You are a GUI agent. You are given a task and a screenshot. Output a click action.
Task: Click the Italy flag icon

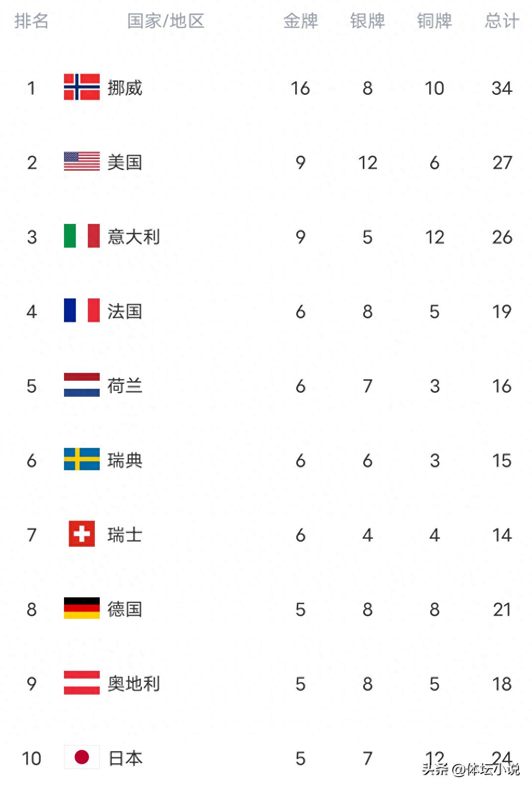81,236
